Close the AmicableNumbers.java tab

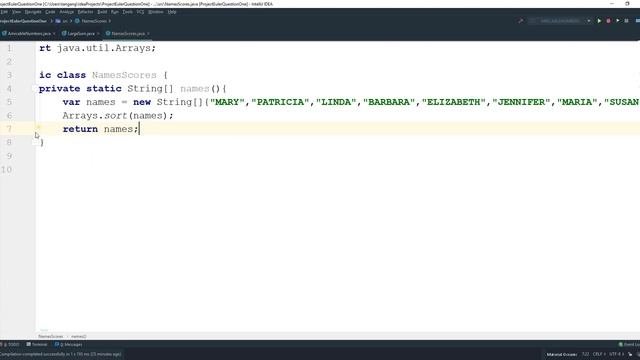54,33
